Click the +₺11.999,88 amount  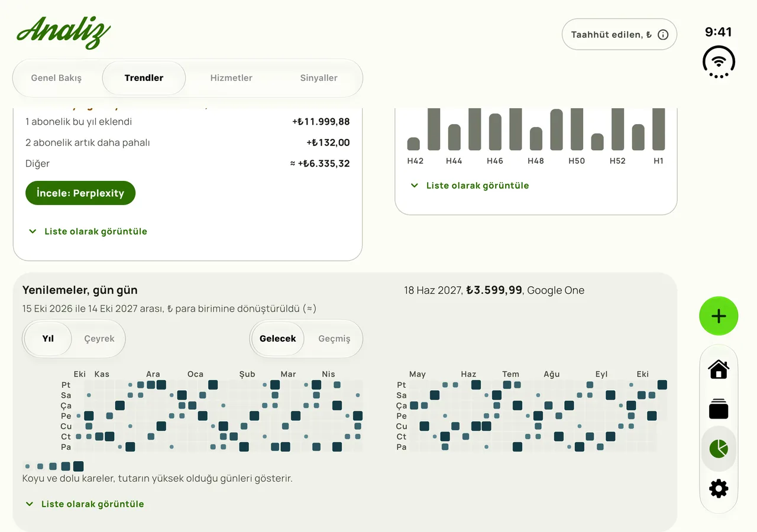click(321, 122)
